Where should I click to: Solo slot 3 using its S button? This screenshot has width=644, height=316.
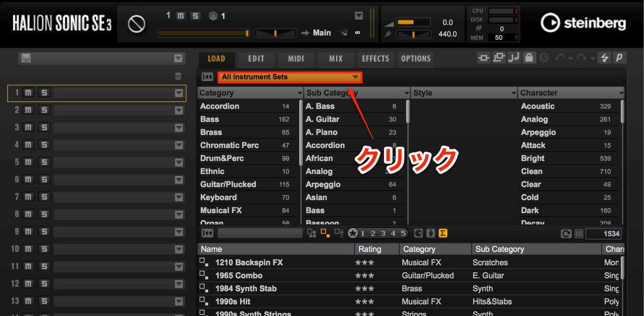point(43,127)
